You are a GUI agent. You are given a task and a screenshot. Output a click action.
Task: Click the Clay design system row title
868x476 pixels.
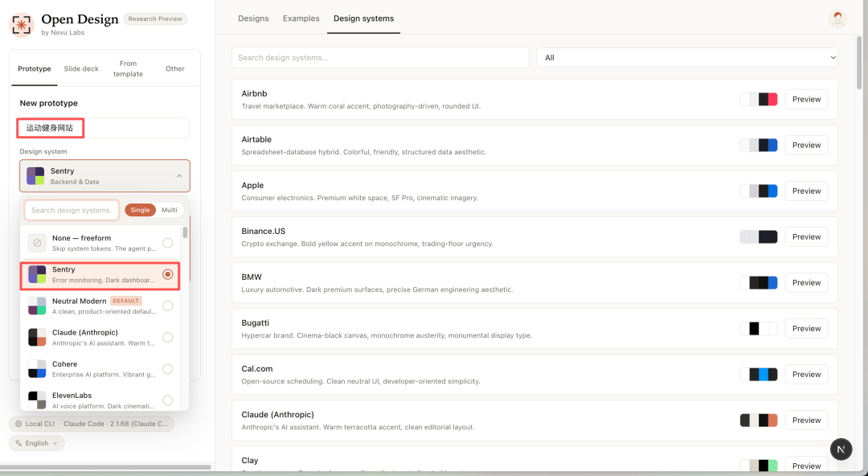tap(250, 461)
